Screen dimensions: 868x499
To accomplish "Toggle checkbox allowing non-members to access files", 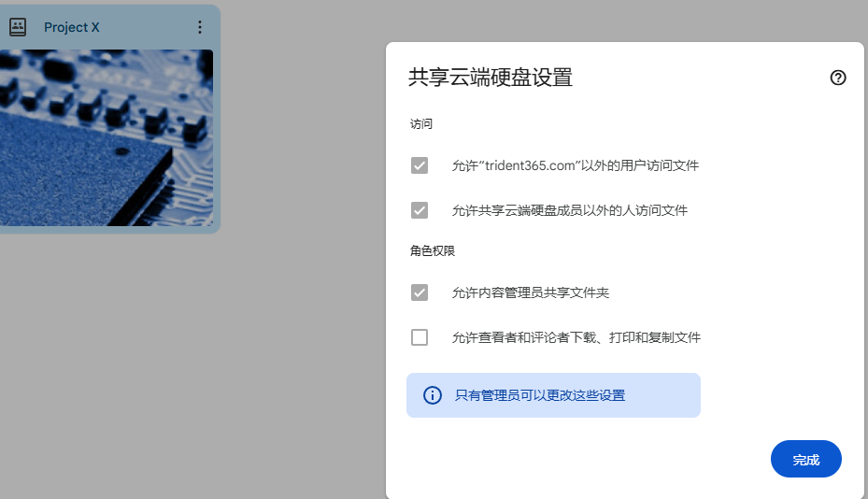I will (420, 210).
